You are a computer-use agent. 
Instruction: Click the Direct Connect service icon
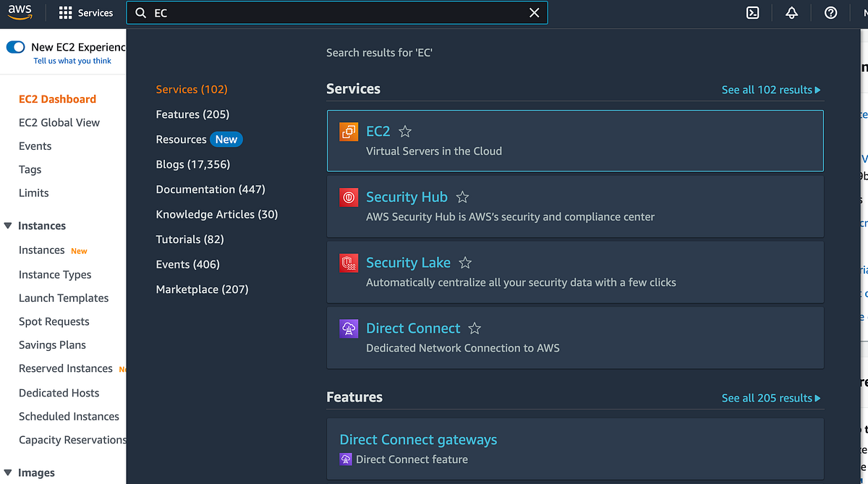pyautogui.click(x=348, y=328)
